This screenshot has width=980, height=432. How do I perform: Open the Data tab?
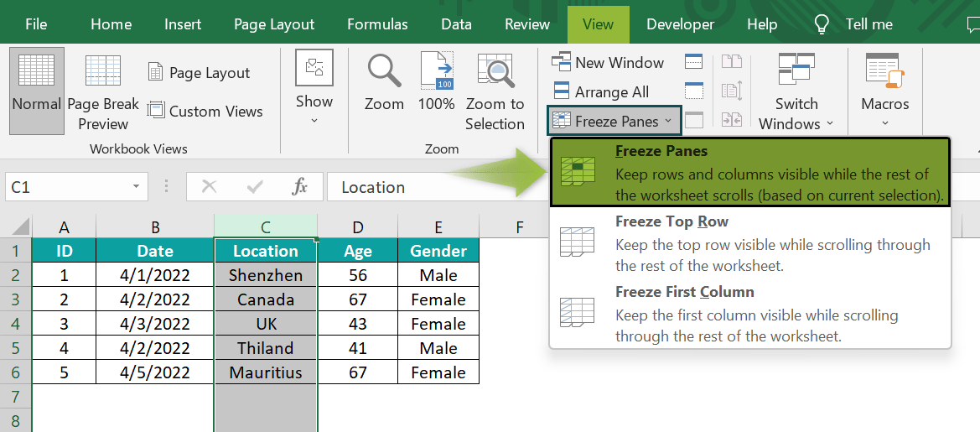pos(456,24)
